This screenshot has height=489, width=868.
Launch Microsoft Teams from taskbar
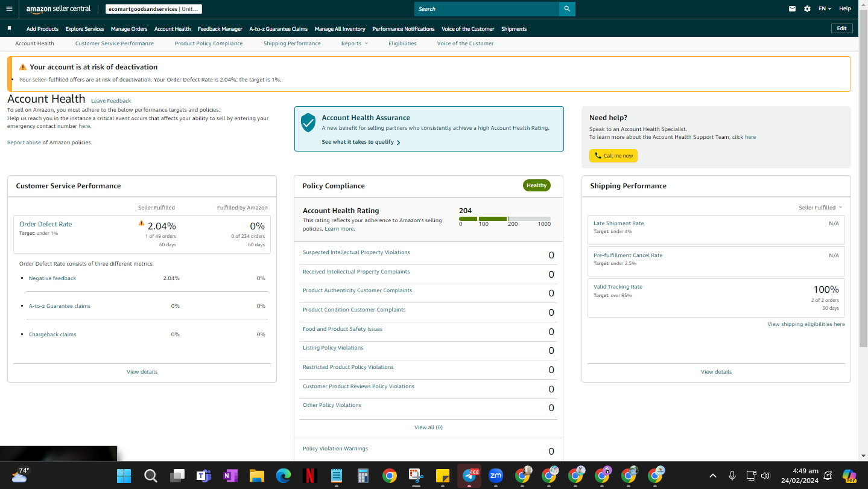click(204, 476)
